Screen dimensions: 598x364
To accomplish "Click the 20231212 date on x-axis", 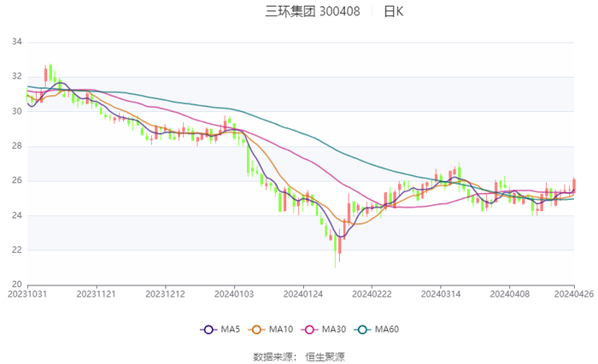I will [x=164, y=293].
